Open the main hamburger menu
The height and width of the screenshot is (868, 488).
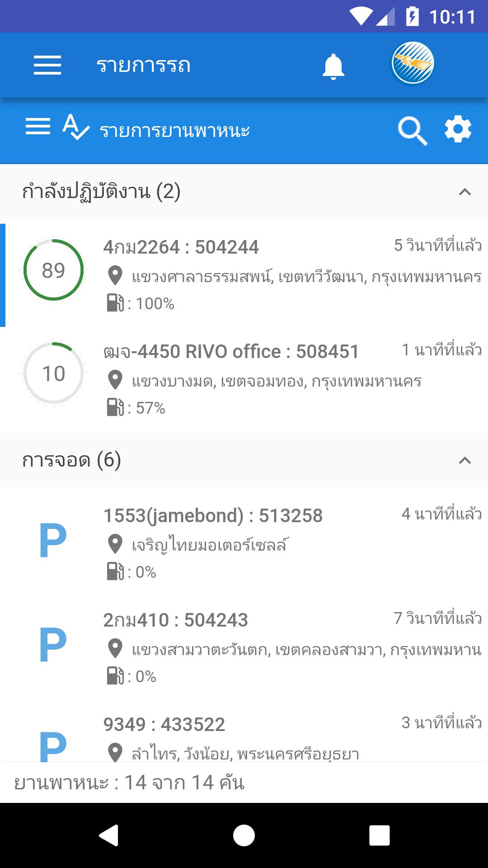click(47, 65)
